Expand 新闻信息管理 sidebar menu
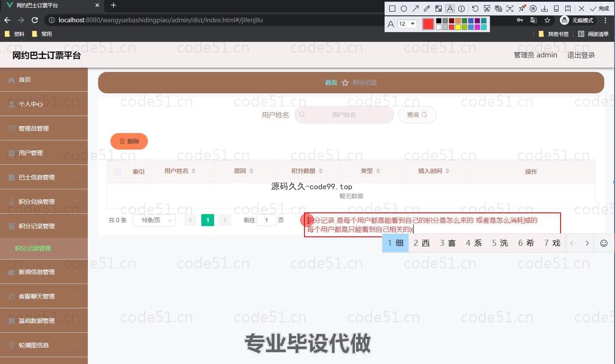615x364 pixels. (x=44, y=272)
